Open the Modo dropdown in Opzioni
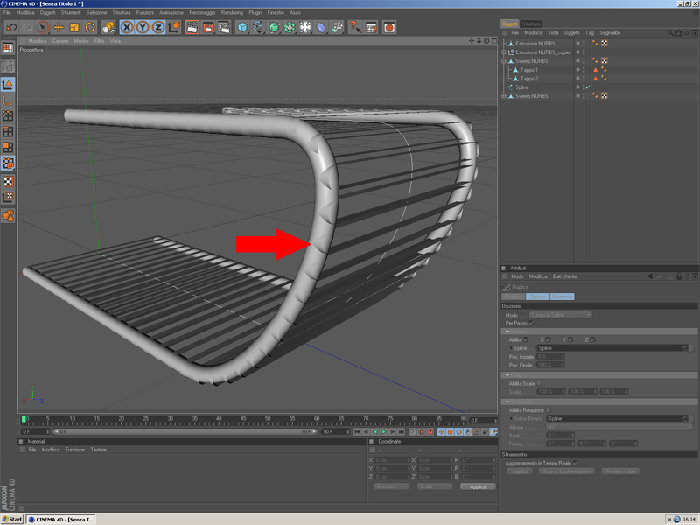 click(x=560, y=315)
